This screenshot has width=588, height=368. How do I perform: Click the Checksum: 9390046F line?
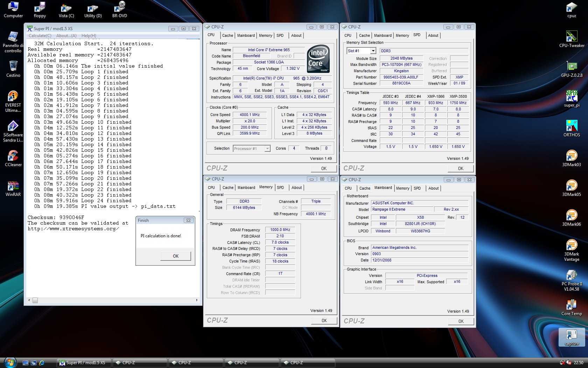coord(56,218)
